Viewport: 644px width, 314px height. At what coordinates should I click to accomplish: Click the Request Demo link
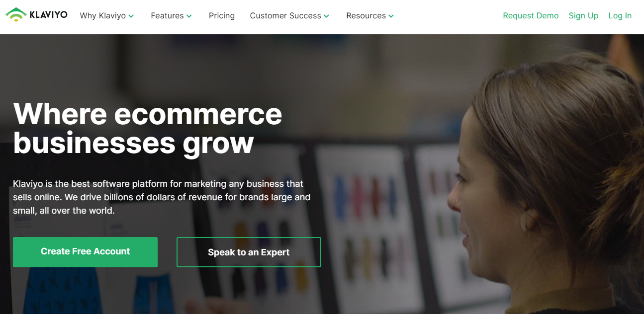(x=531, y=15)
